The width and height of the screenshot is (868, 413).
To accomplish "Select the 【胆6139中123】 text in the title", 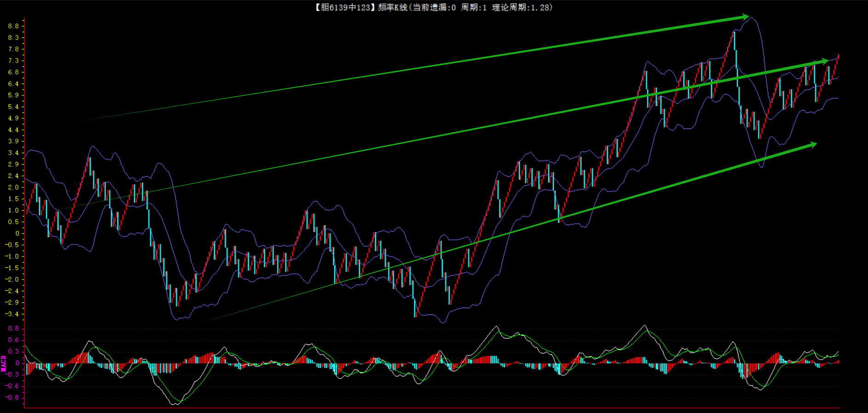I will click(343, 7).
